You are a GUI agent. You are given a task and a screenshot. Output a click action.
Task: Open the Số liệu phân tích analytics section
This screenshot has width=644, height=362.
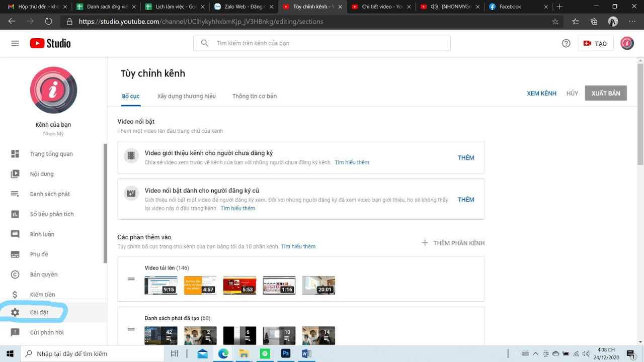pos(52,214)
